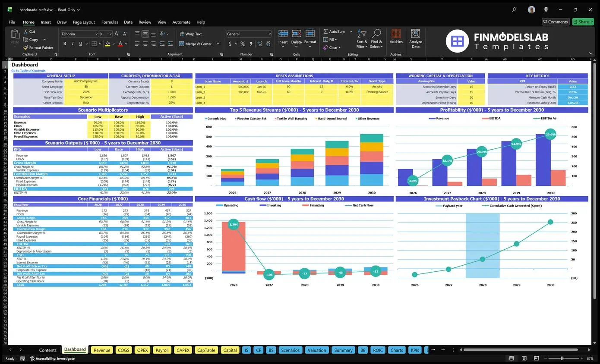
Task: Switch to the Page Layout ribbon tab
Action: pos(84,22)
